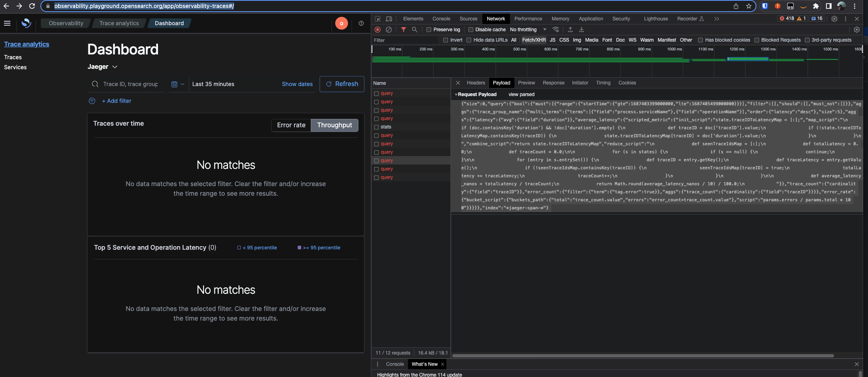Stop recording network log
Screen dimensions: 868x377
tap(378, 30)
